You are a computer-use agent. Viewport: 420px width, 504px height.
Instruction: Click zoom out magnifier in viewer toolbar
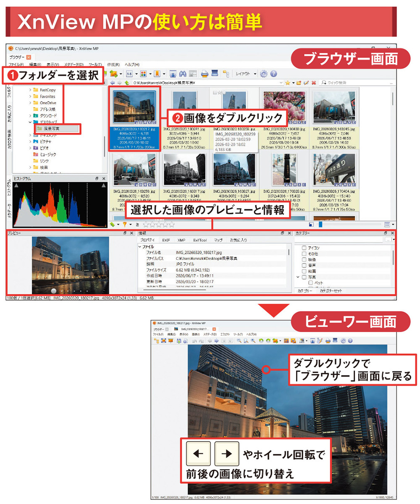239,341
